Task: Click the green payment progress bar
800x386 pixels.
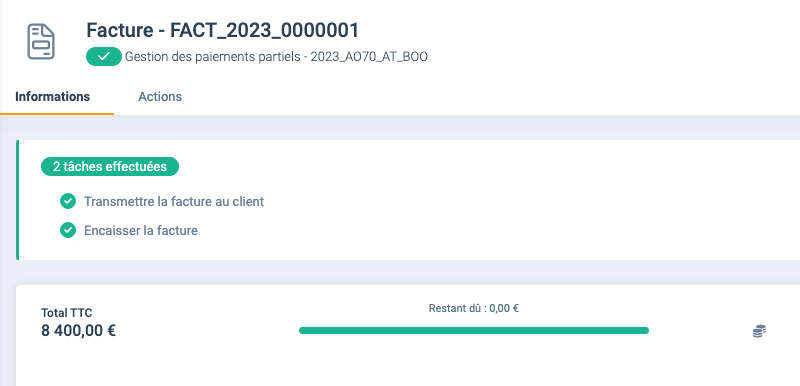Action: pyautogui.click(x=473, y=330)
